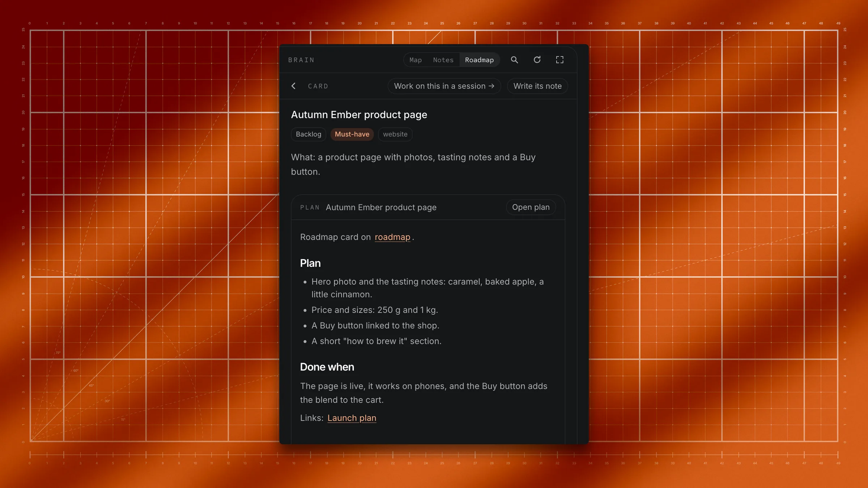
Task: Click the Backlog status tag
Action: click(309, 134)
